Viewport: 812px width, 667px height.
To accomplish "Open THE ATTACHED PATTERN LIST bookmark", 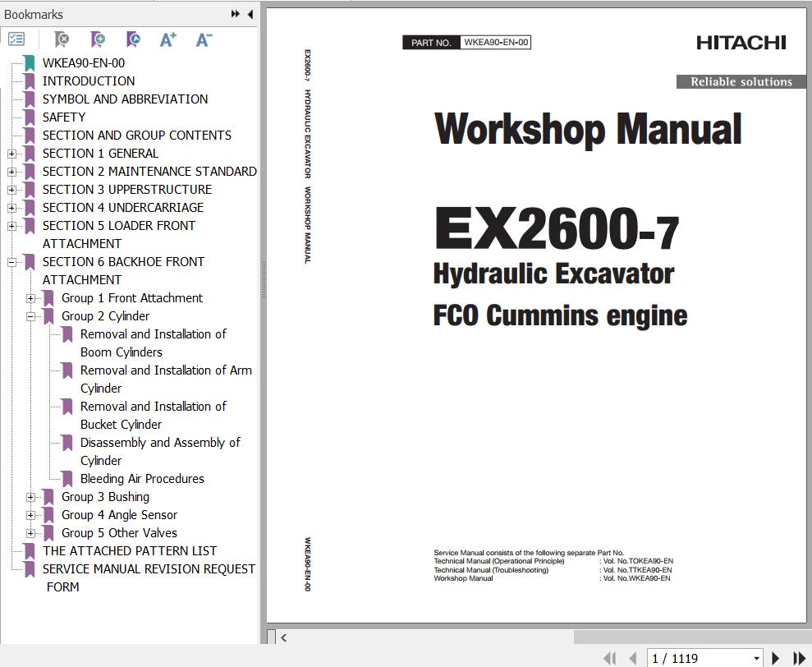I will click(x=130, y=551).
